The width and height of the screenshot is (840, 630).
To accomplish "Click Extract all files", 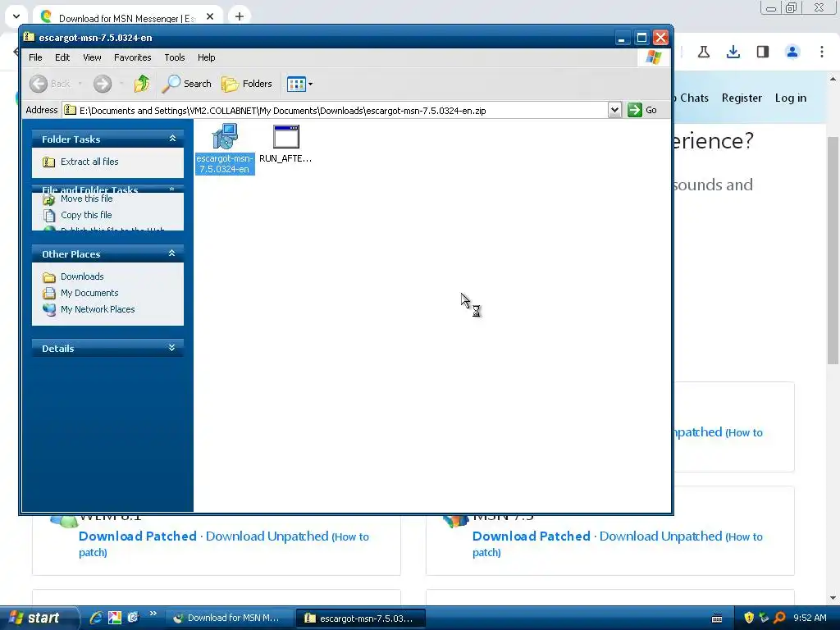I will pos(89,162).
